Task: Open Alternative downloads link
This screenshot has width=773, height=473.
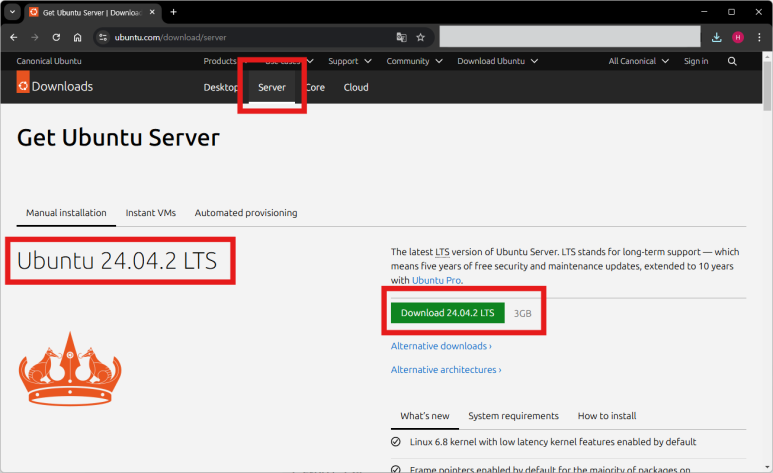Action: pyautogui.click(x=441, y=346)
